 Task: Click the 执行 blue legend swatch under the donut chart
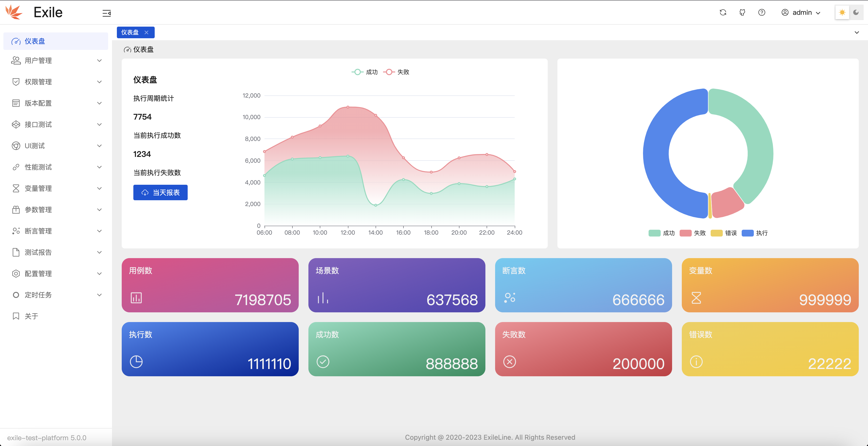[x=747, y=233]
